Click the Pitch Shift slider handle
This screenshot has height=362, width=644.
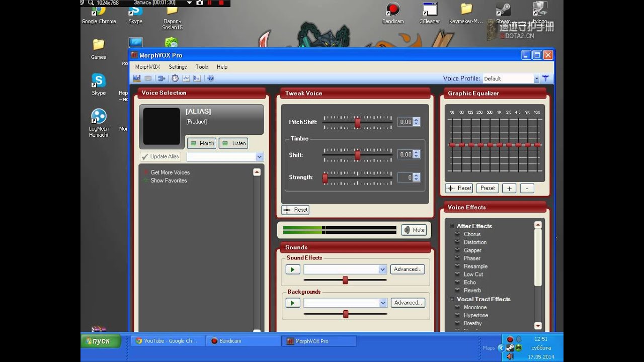pos(358,122)
